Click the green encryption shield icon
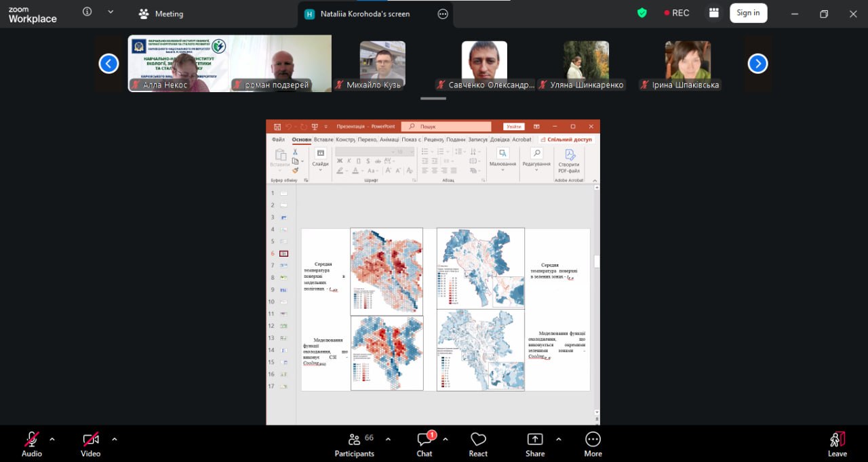868x462 pixels. click(x=642, y=13)
